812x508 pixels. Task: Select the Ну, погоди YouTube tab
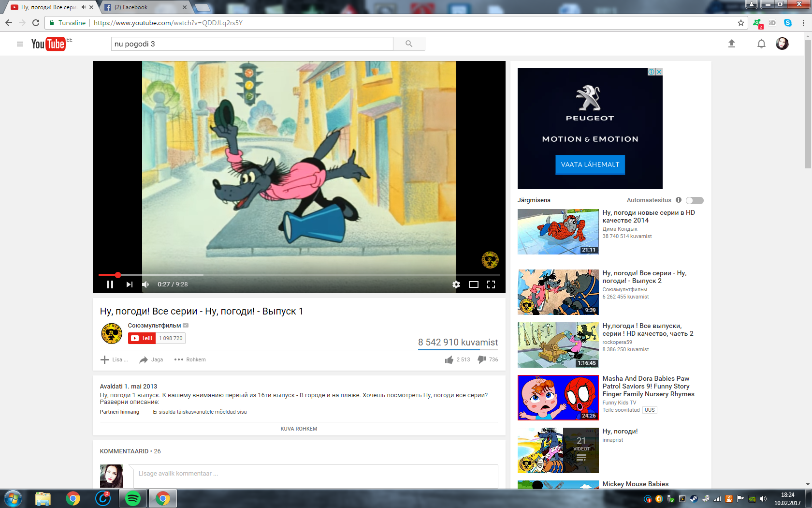click(47, 7)
